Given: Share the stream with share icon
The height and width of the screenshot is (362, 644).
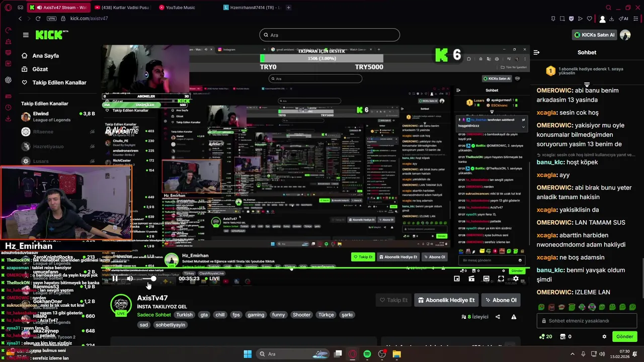Looking at the screenshot, I should pos(498,317).
